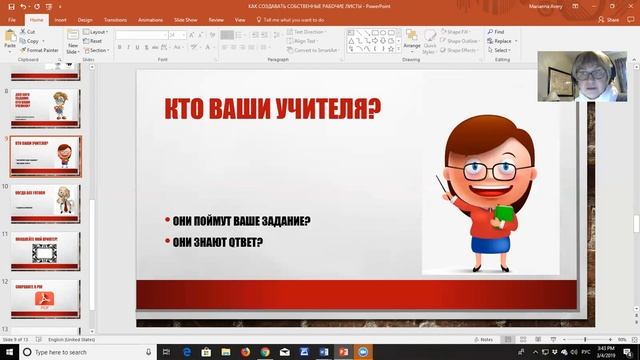
Task: Click the Paste button
Action: (x=10, y=40)
